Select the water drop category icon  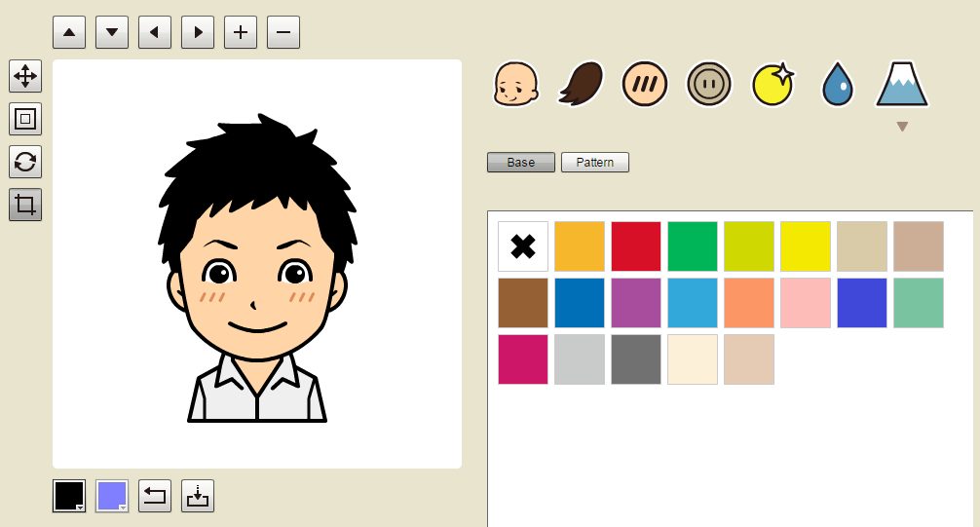[x=837, y=85]
